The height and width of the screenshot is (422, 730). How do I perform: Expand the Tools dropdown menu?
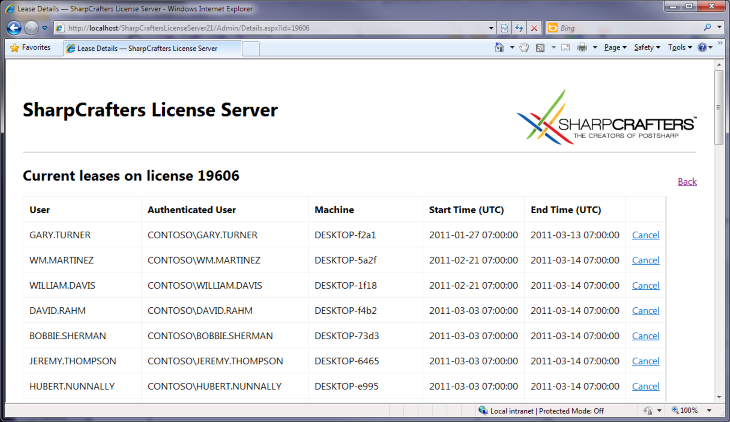point(678,48)
